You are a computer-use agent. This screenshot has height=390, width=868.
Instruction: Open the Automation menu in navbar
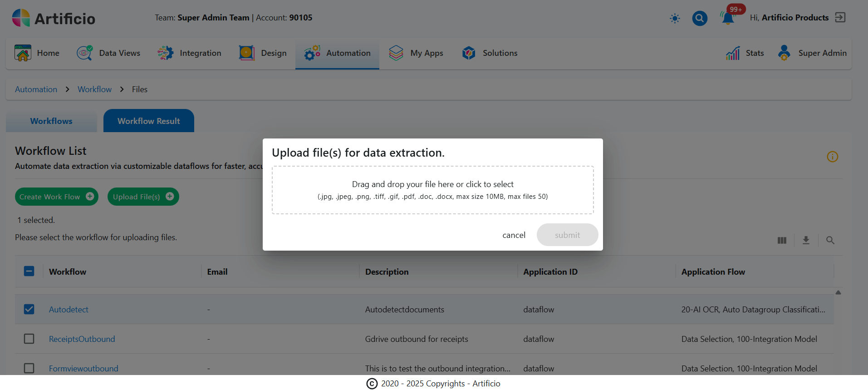[337, 53]
